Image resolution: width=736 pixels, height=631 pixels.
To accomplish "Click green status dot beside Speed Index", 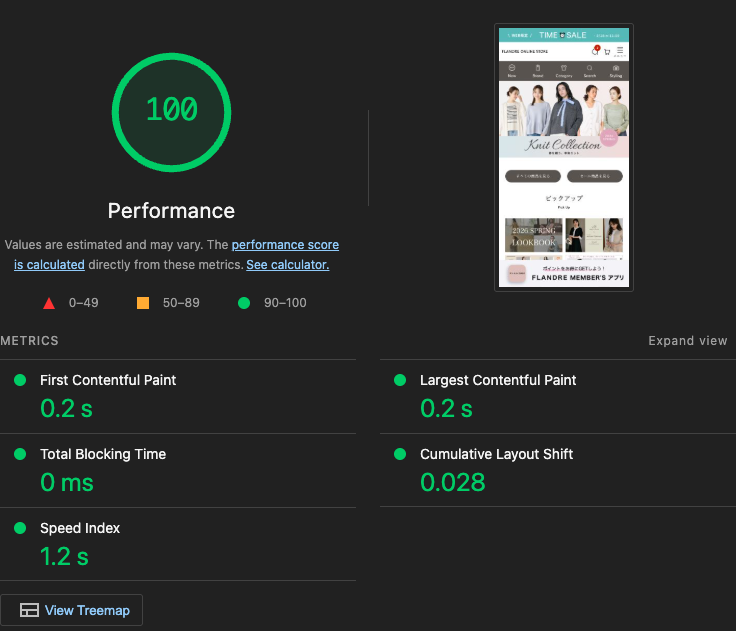I will (x=20, y=528).
